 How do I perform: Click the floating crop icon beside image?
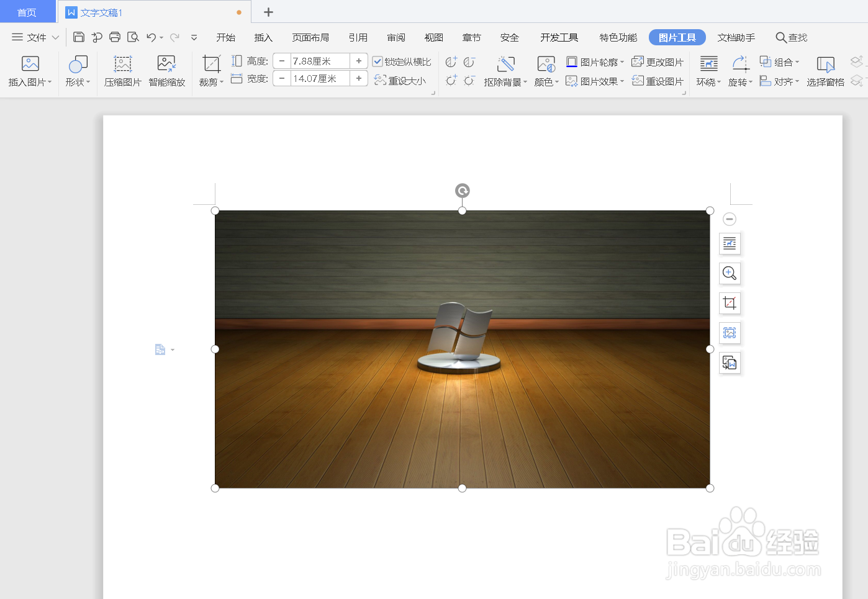pyautogui.click(x=730, y=303)
